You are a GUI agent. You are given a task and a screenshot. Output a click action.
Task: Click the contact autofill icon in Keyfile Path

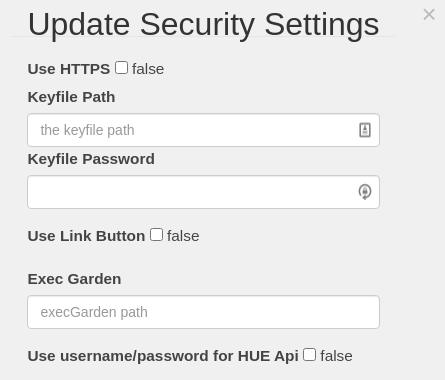365,130
